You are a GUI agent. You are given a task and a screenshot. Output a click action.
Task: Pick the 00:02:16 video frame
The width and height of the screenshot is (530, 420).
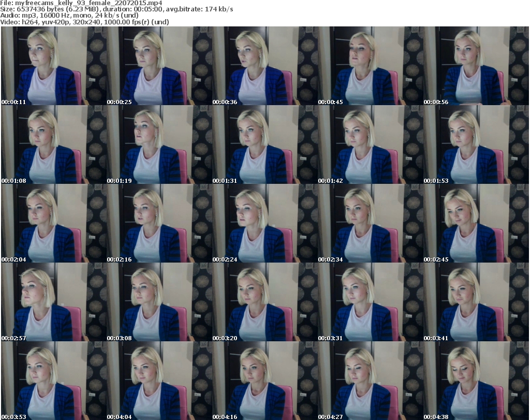pos(159,224)
